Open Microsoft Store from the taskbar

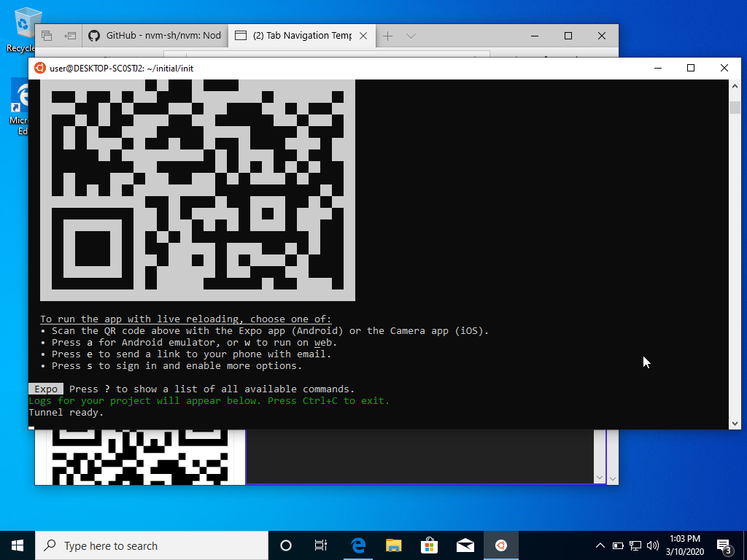[429, 545]
